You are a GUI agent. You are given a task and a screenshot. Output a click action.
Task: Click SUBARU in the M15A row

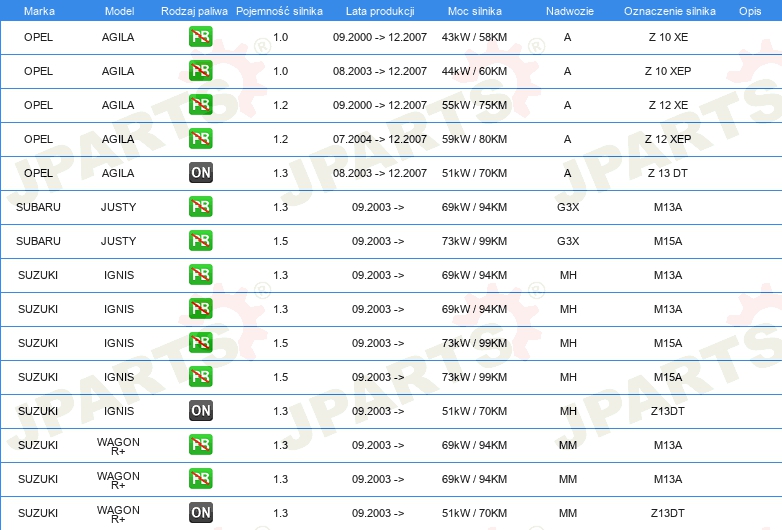pyautogui.click(x=38, y=241)
